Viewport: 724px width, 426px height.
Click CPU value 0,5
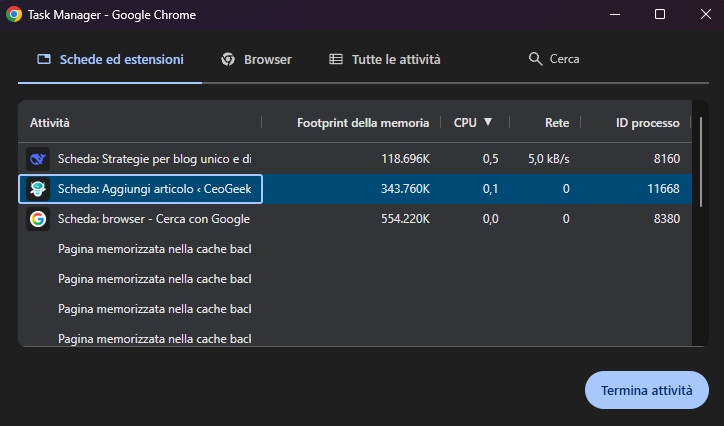tap(490, 159)
